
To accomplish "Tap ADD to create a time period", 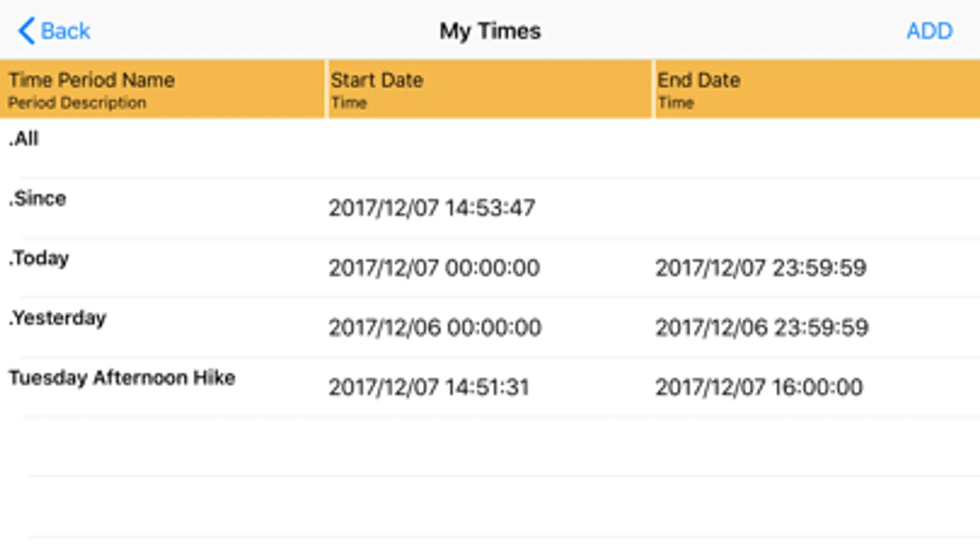I will tap(929, 31).
